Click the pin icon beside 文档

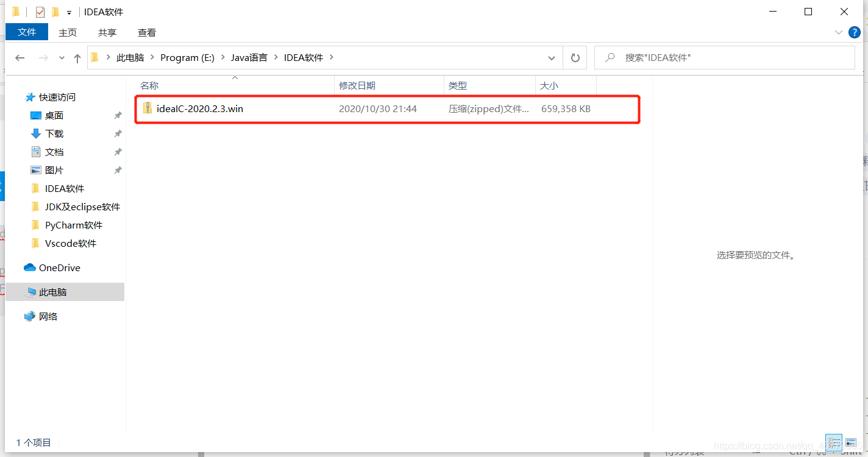(118, 152)
